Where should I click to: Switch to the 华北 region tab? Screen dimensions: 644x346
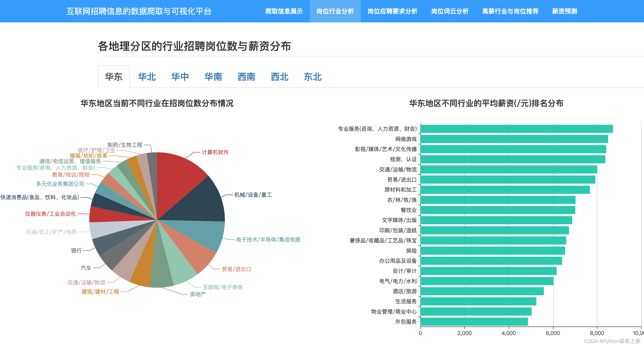(147, 77)
